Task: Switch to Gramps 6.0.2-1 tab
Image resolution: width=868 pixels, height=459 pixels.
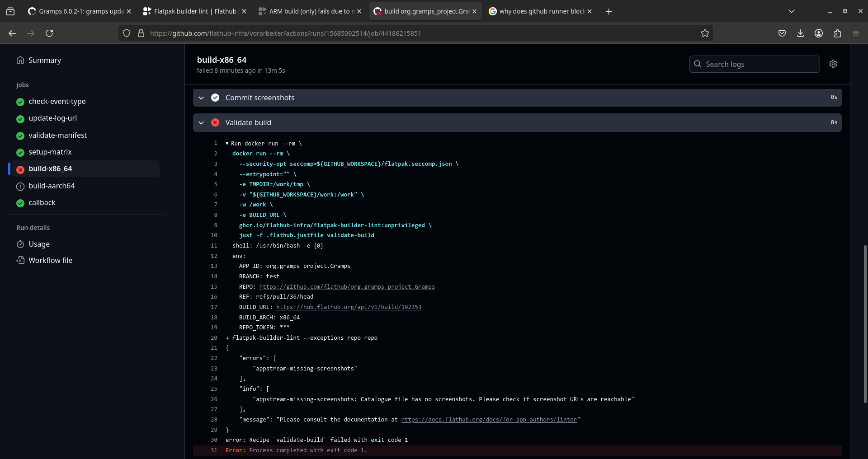Action: (x=80, y=11)
